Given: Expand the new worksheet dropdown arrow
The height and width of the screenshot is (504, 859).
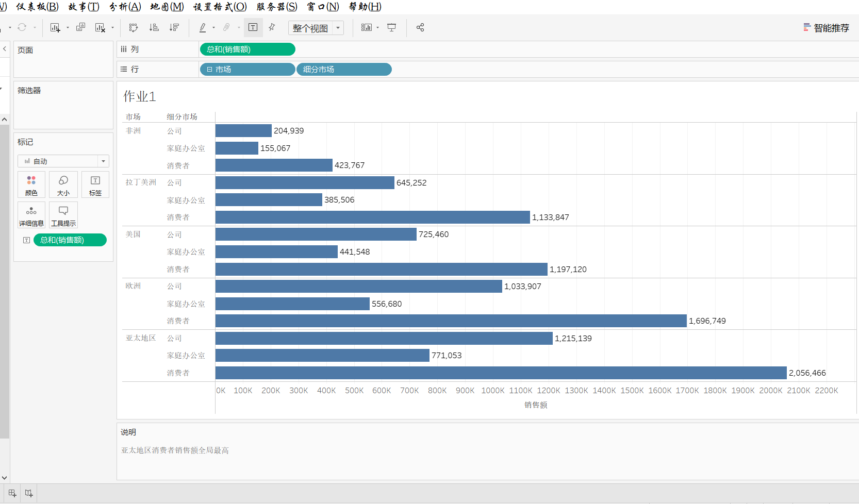Looking at the screenshot, I should click(68, 28).
